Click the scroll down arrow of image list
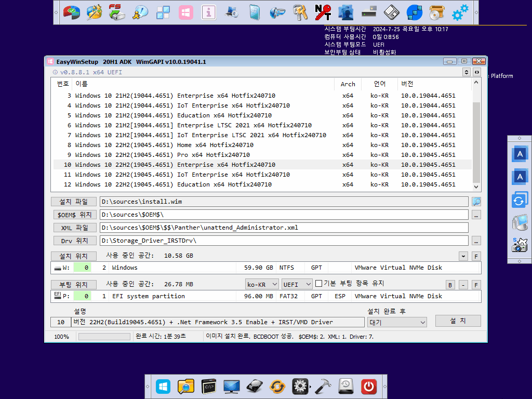 click(476, 187)
